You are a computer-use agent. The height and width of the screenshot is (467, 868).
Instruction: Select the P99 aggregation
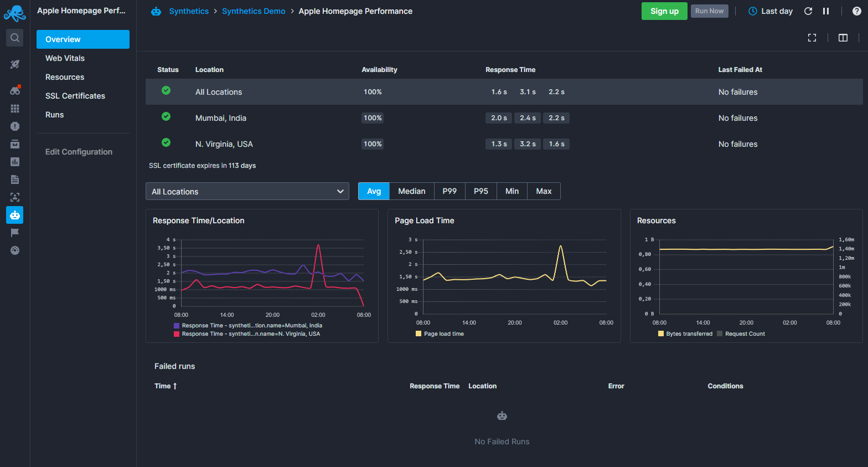(x=449, y=191)
